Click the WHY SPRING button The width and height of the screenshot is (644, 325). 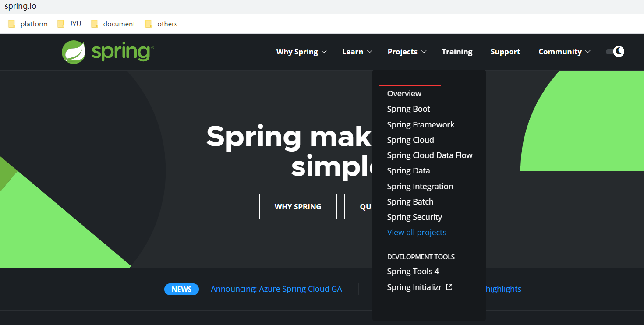tap(298, 206)
